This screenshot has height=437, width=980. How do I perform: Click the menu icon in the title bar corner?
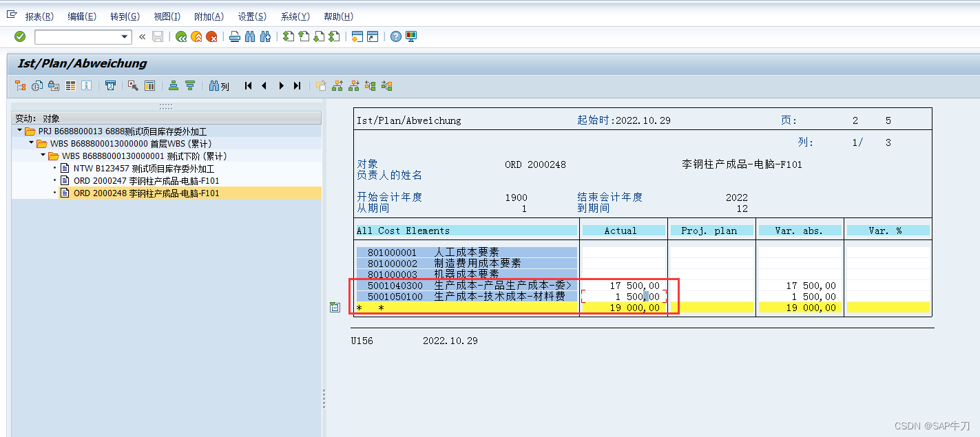[12, 14]
